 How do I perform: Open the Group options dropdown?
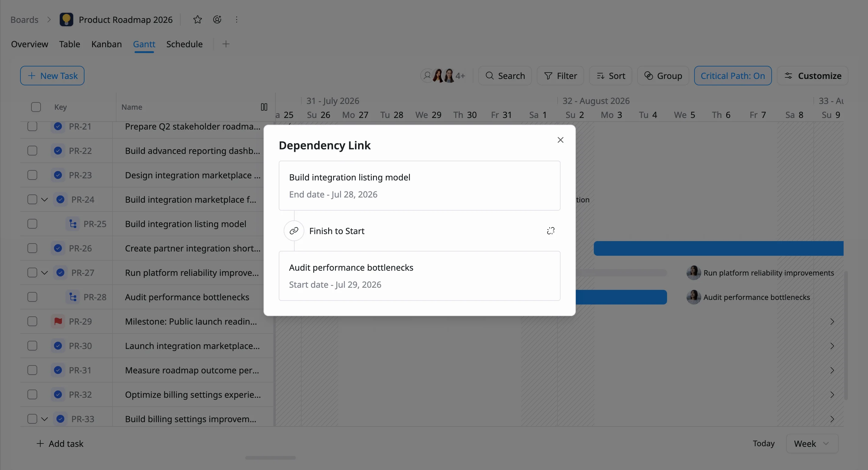[x=663, y=76]
